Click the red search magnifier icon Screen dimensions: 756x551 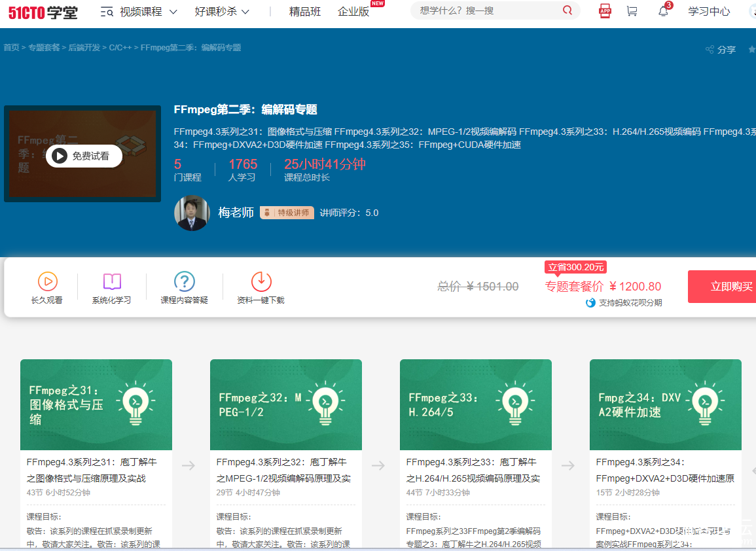coord(567,10)
